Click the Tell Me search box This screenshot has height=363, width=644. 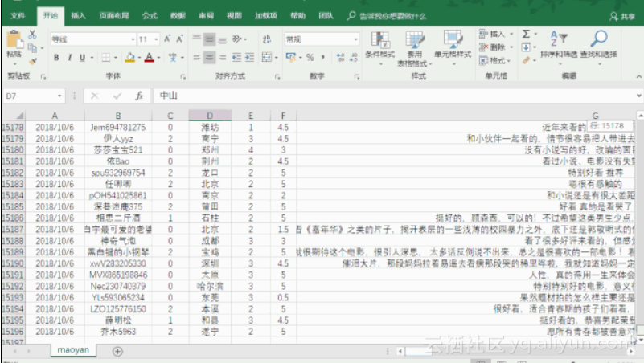point(387,16)
